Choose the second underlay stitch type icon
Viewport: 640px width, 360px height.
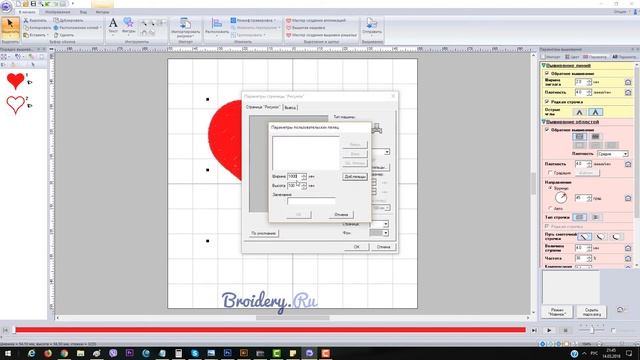pos(595,137)
